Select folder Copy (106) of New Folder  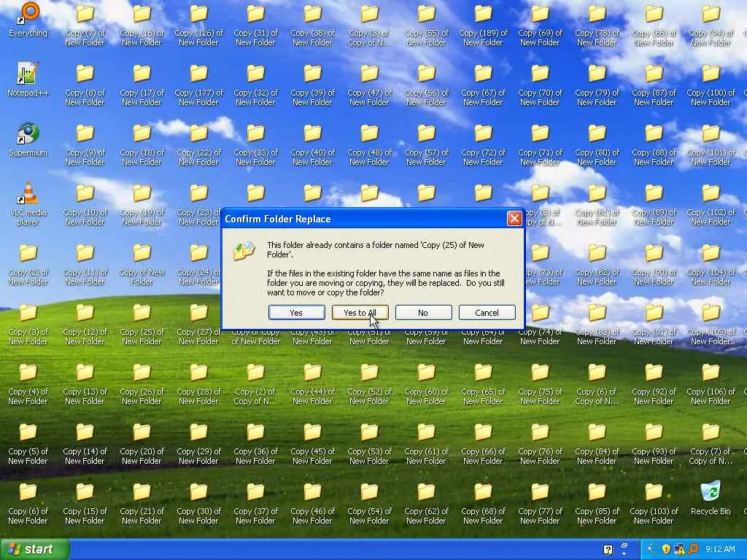pos(711,385)
